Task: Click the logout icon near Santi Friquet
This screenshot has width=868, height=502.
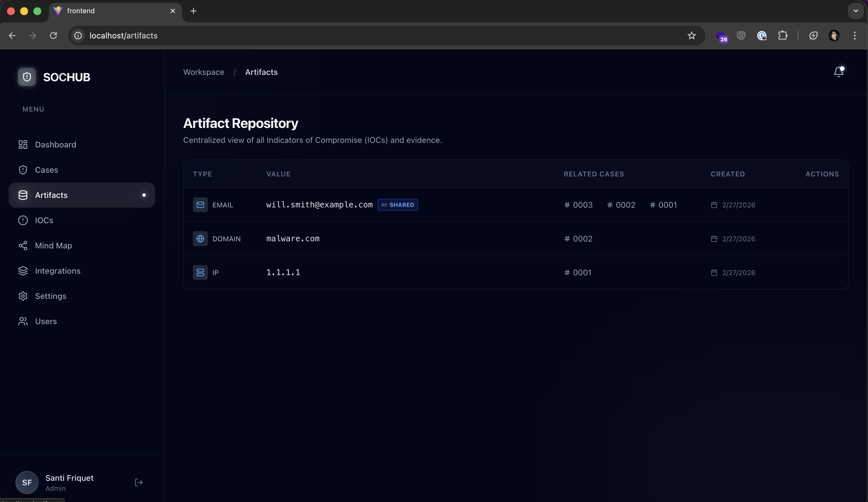Action: (138, 482)
